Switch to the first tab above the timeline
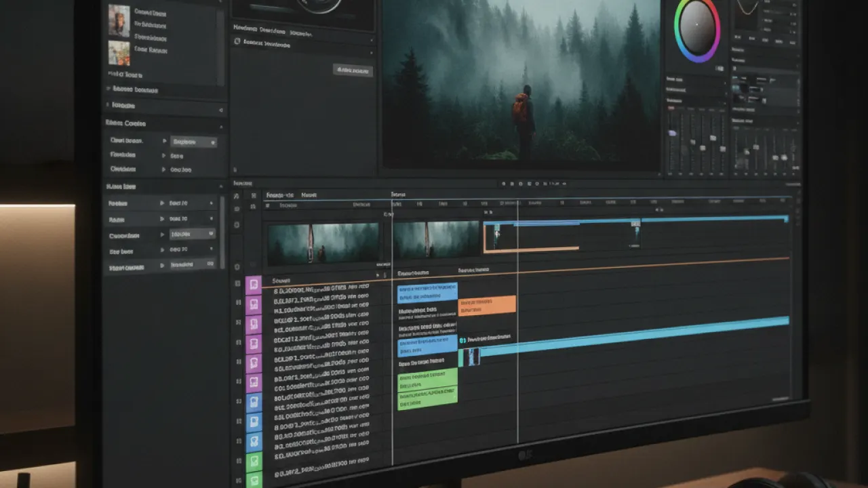The width and height of the screenshot is (868, 488). pyautogui.click(x=280, y=195)
